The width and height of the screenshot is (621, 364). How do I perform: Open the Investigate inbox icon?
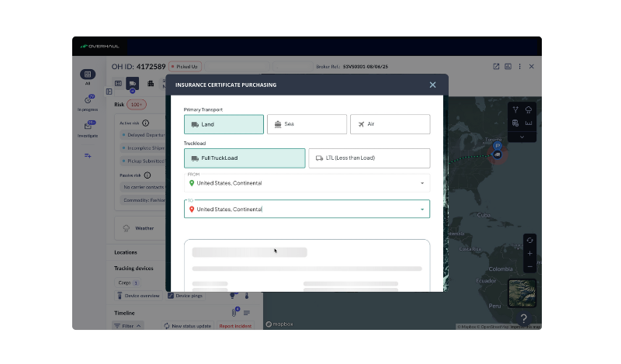[88, 127]
